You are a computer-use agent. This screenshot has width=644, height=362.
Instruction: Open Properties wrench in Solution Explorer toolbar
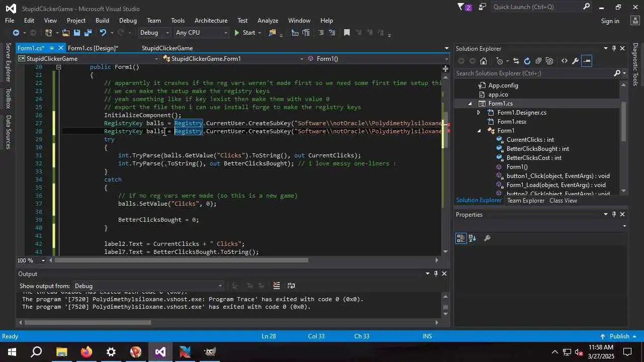click(576, 61)
